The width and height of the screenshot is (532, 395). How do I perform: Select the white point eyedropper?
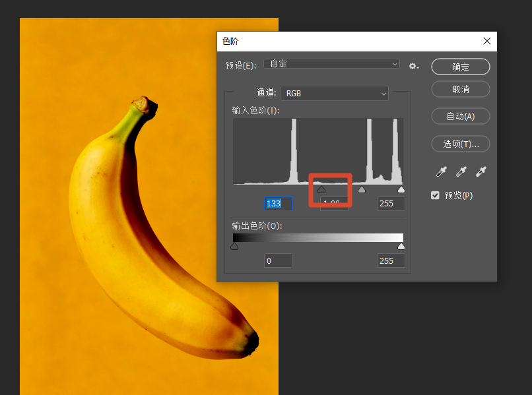click(x=481, y=171)
